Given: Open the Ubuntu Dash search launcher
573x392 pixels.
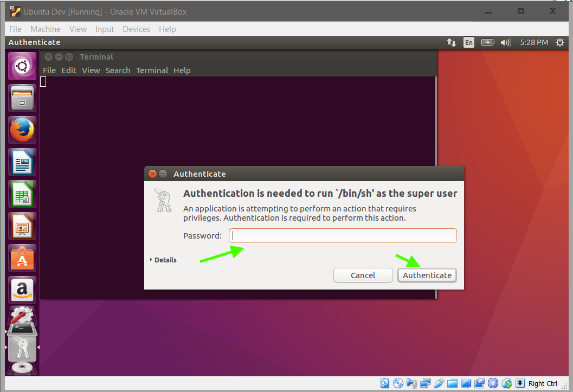Looking at the screenshot, I should (x=22, y=66).
